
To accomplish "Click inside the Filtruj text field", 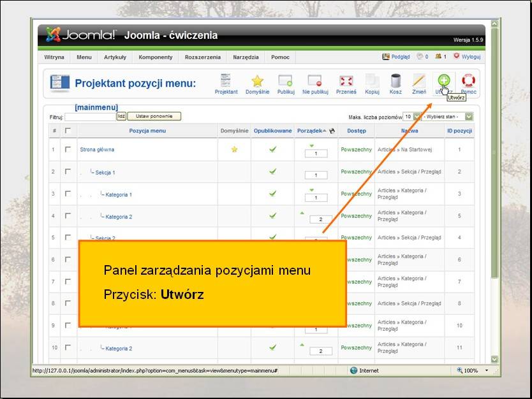I will (90, 117).
